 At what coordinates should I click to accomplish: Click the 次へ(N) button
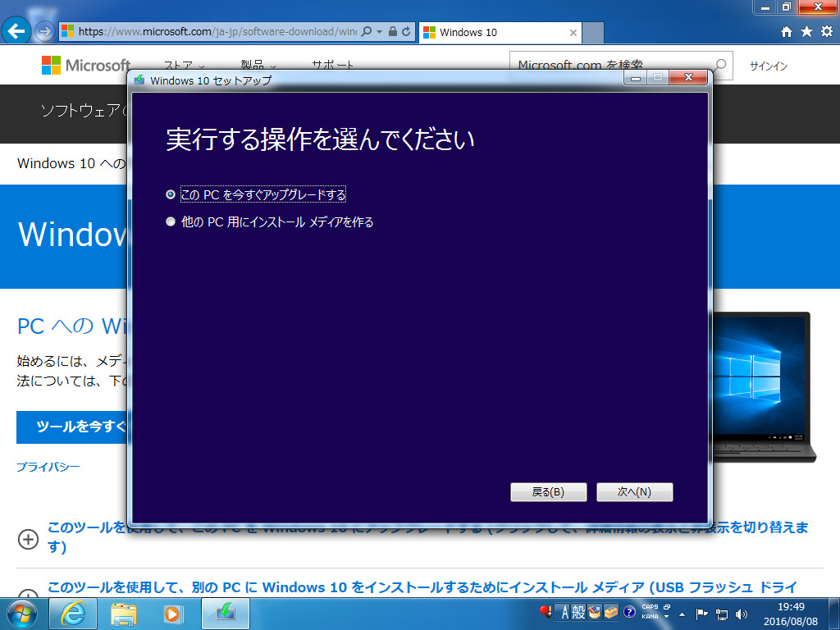coord(634,491)
